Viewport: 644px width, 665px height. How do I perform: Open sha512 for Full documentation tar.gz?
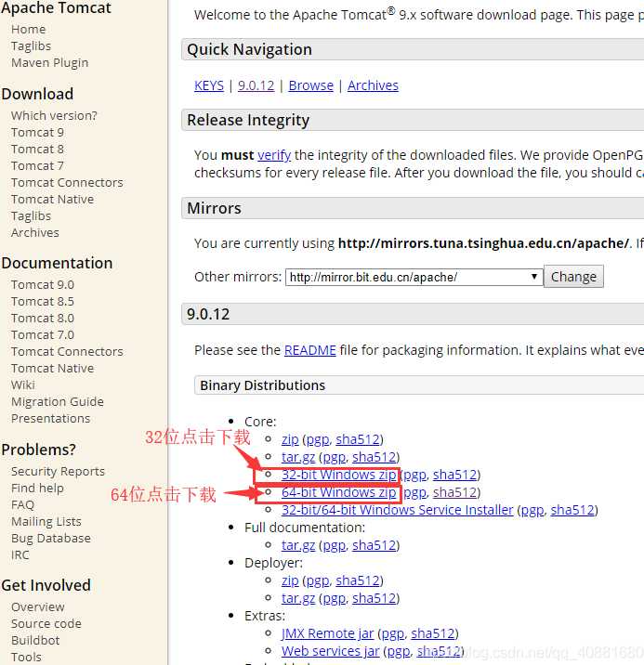(x=375, y=545)
